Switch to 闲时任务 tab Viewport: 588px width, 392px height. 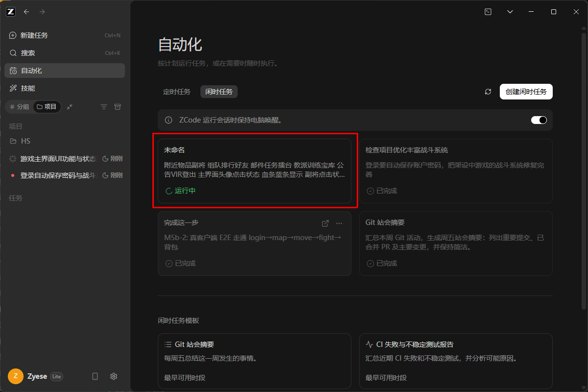pyautogui.click(x=219, y=92)
